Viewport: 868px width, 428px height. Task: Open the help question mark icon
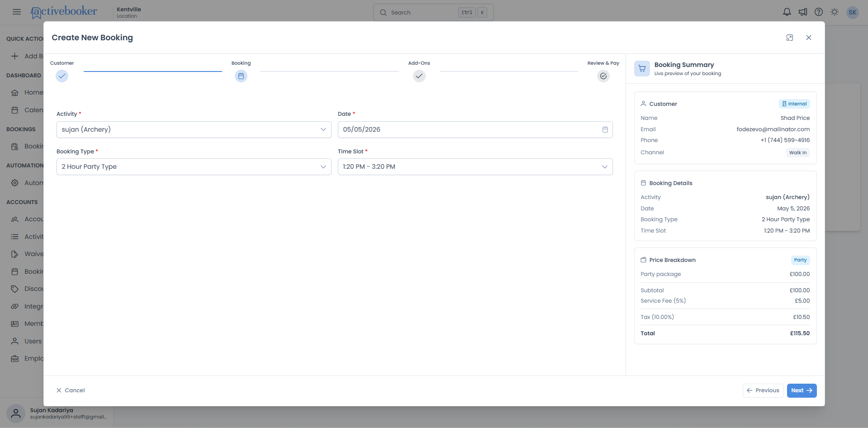pyautogui.click(x=819, y=12)
